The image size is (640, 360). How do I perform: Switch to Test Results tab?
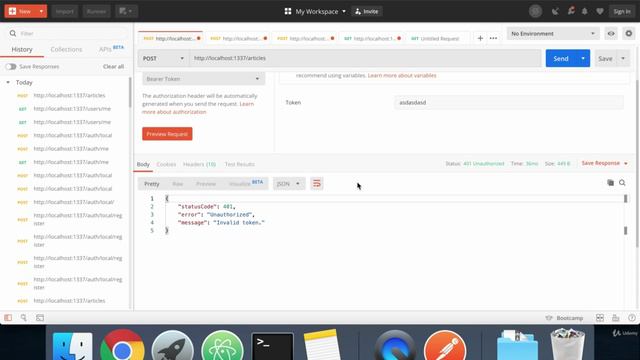240,164
